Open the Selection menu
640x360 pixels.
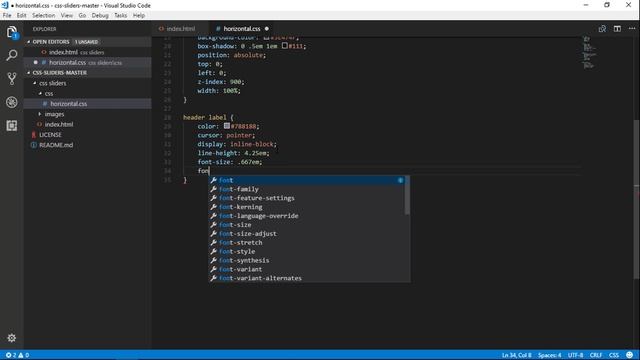[44, 15]
